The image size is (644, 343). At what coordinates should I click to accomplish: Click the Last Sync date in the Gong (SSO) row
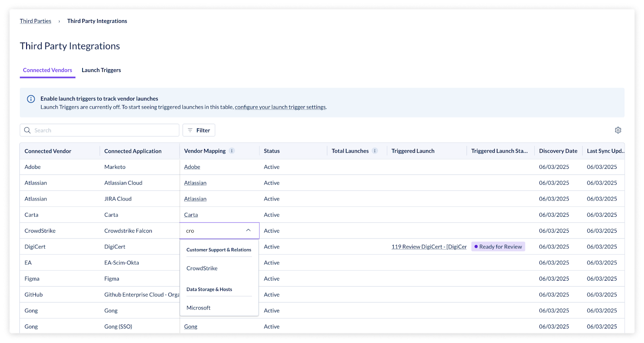pyautogui.click(x=602, y=326)
